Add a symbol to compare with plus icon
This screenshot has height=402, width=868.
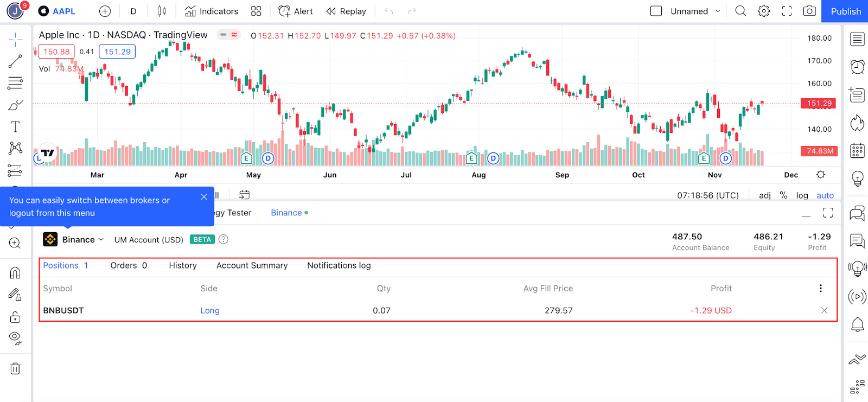(x=105, y=11)
